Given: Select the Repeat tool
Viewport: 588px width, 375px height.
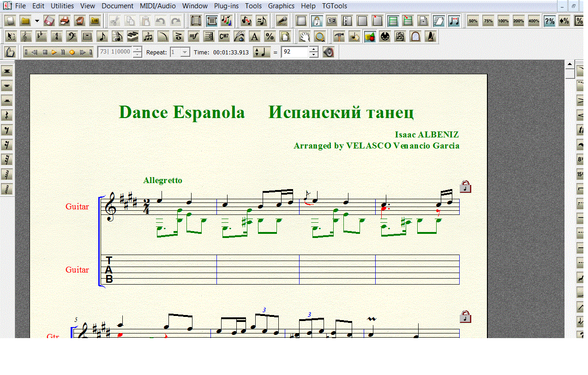Looking at the screenshot, I should [209, 37].
